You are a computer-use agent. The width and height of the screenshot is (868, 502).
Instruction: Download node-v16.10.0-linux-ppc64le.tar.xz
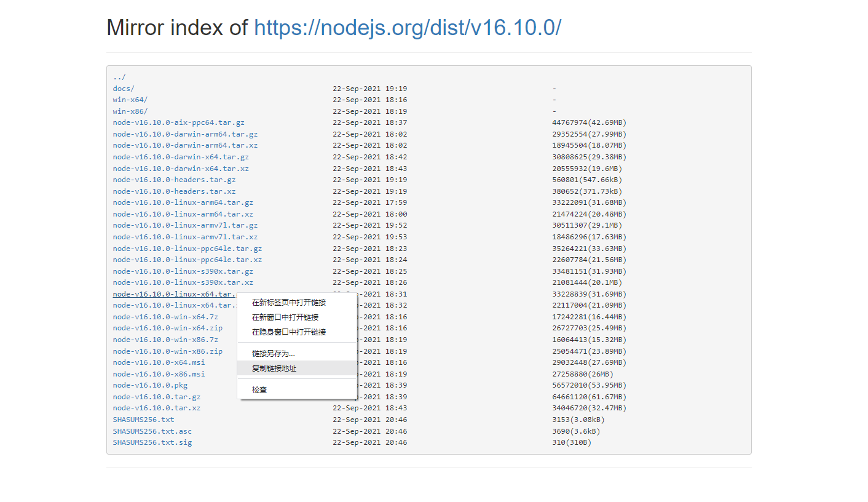click(187, 260)
